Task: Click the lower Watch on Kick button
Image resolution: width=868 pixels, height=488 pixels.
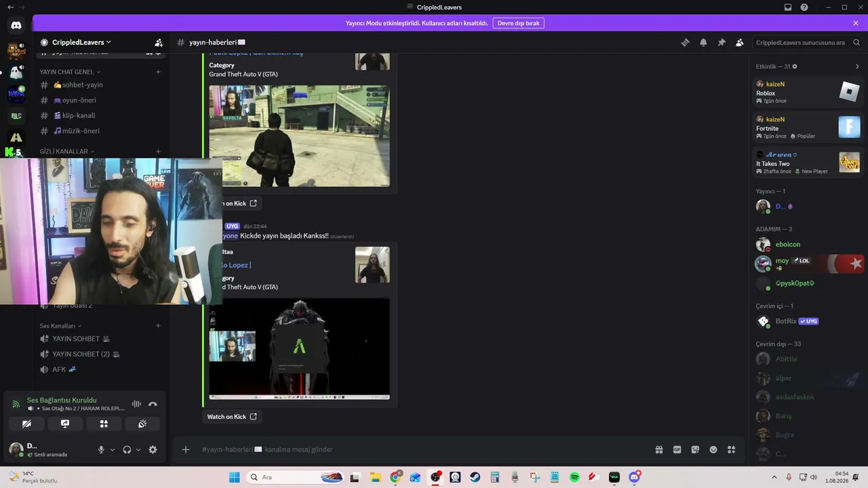Action: click(232, 417)
